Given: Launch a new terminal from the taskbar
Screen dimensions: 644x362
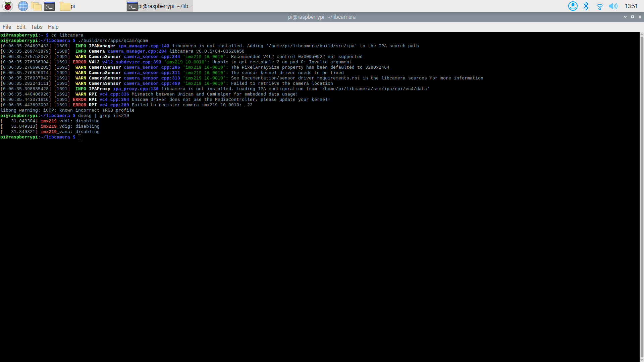Looking at the screenshot, I should [x=49, y=6].
